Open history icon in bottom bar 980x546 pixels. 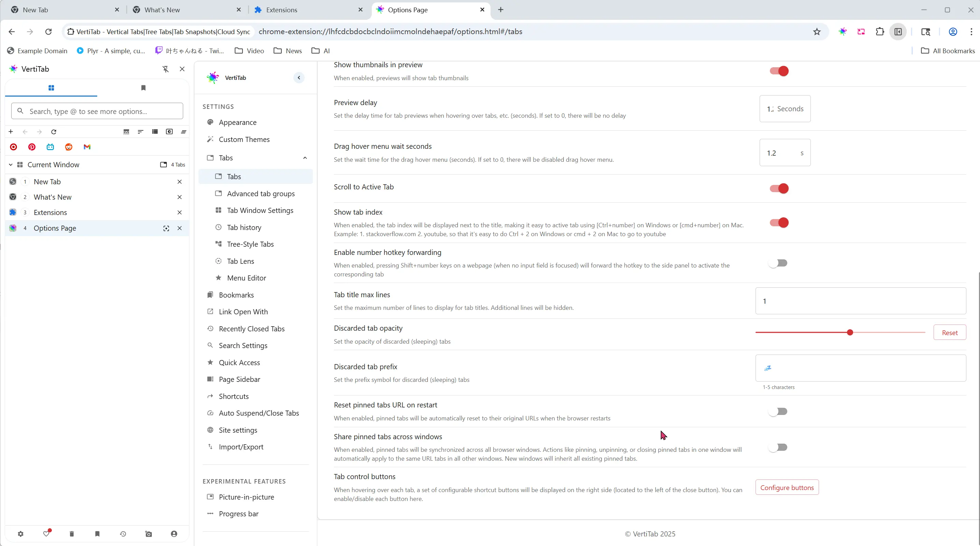[x=123, y=534]
